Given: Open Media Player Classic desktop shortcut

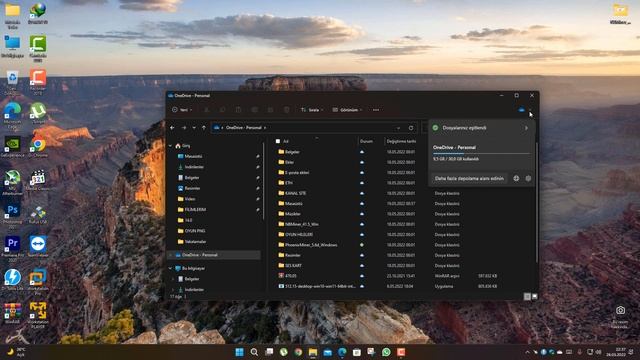Looking at the screenshot, I should point(38,180).
